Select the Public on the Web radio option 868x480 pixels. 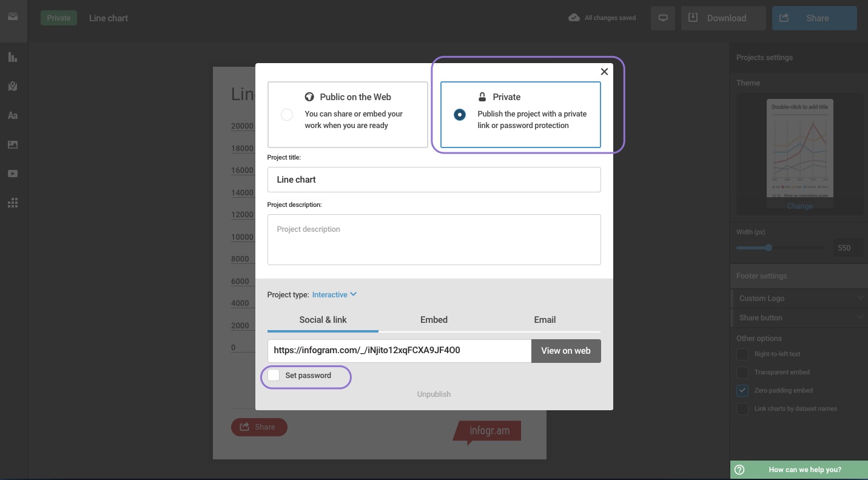coord(287,115)
